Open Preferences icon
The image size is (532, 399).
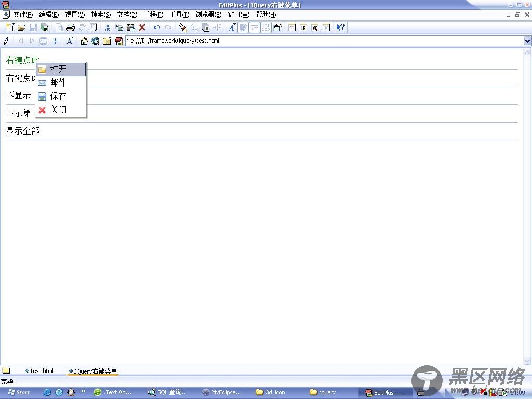(277, 28)
